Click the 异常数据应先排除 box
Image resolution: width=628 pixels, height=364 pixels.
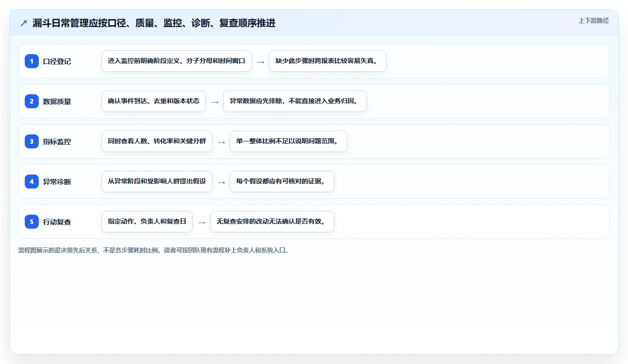coord(295,101)
